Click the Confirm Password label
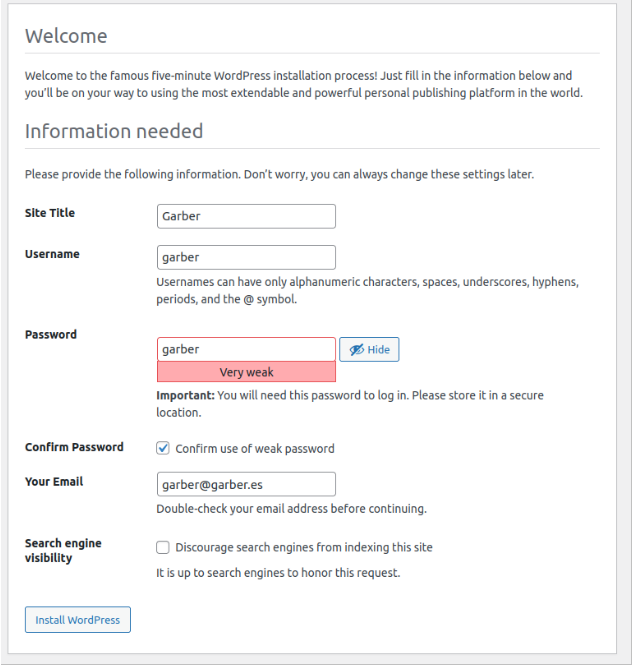 coord(74,447)
